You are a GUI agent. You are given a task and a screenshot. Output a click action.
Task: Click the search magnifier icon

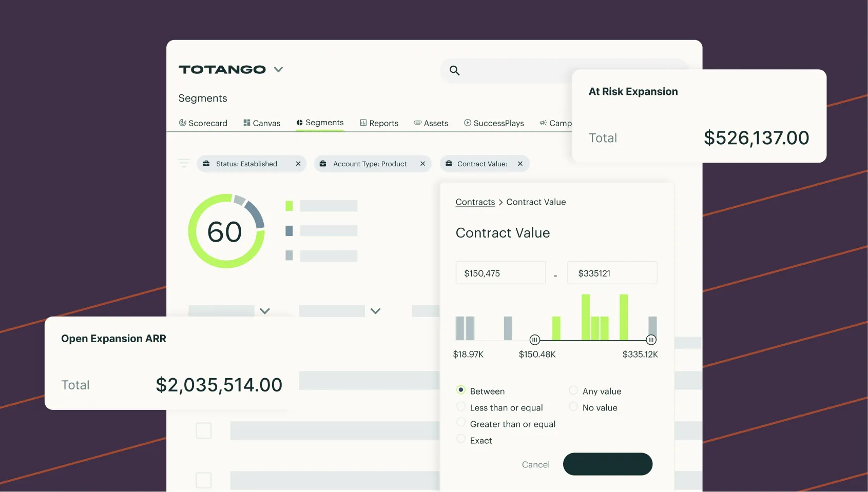point(454,70)
